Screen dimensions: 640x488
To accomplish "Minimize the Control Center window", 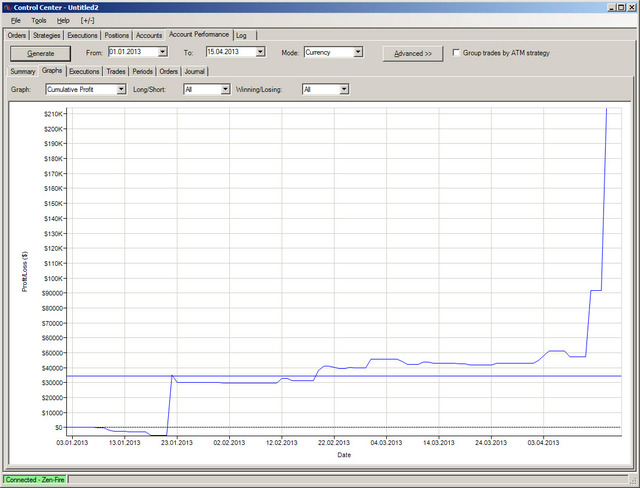I will 612,7.
